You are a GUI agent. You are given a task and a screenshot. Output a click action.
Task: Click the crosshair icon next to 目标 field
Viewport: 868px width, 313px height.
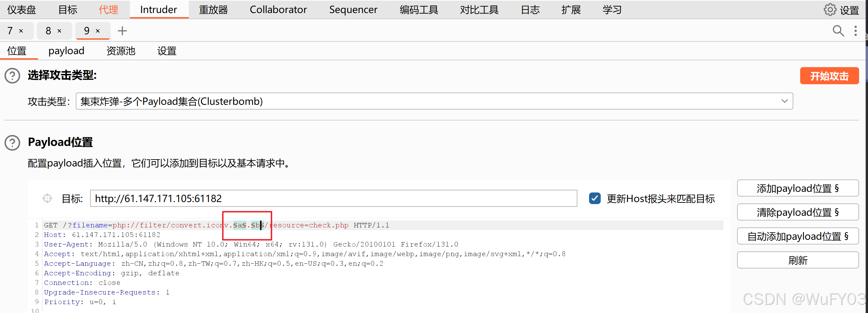[x=47, y=198]
